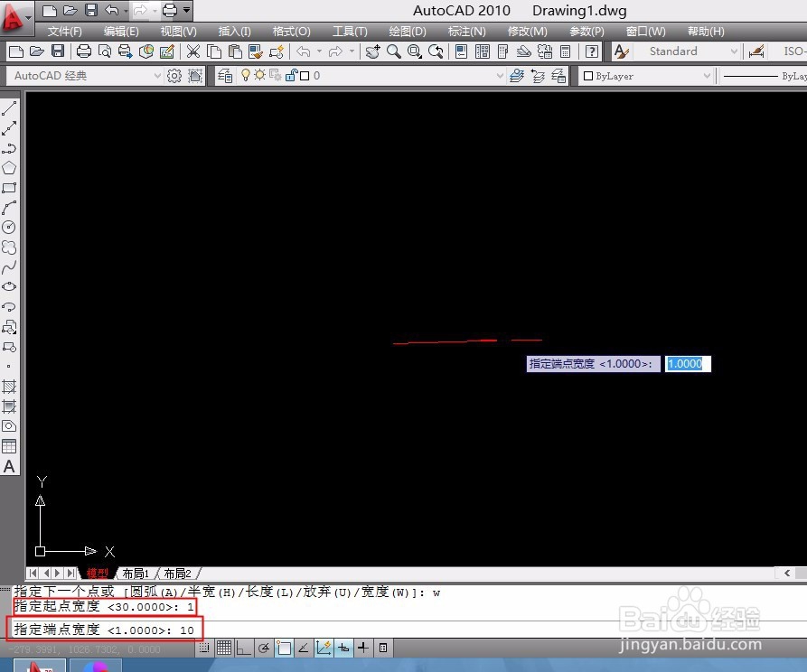
Task: Select the Revision Cloud tool
Action: 9,247
